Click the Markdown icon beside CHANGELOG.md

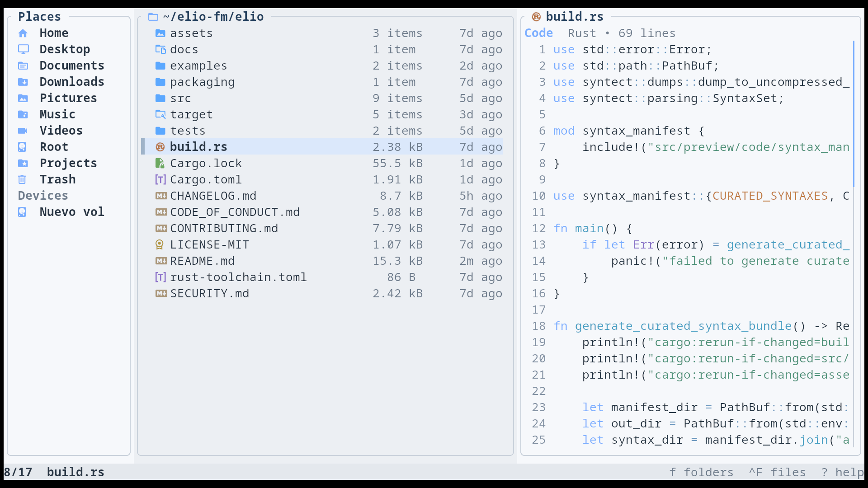(161, 196)
